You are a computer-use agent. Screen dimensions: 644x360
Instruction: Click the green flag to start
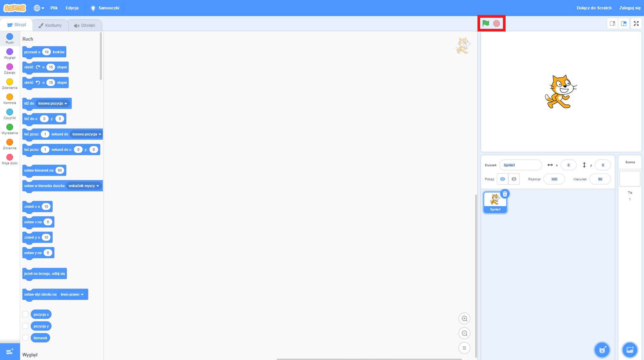click(x=486, y=23)
